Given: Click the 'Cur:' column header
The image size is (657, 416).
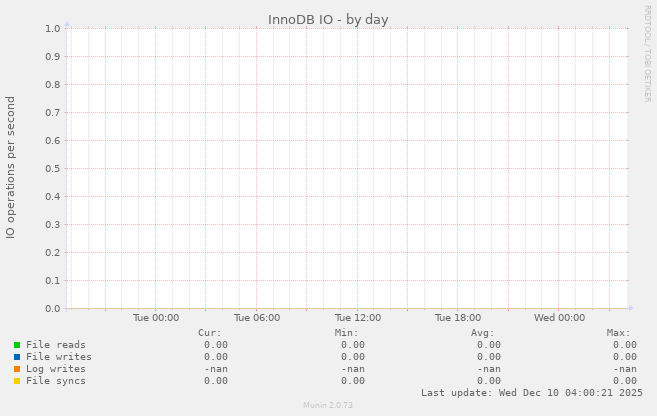Looking at the screenshot, I should pyautogui.click(x=210, y=333).
